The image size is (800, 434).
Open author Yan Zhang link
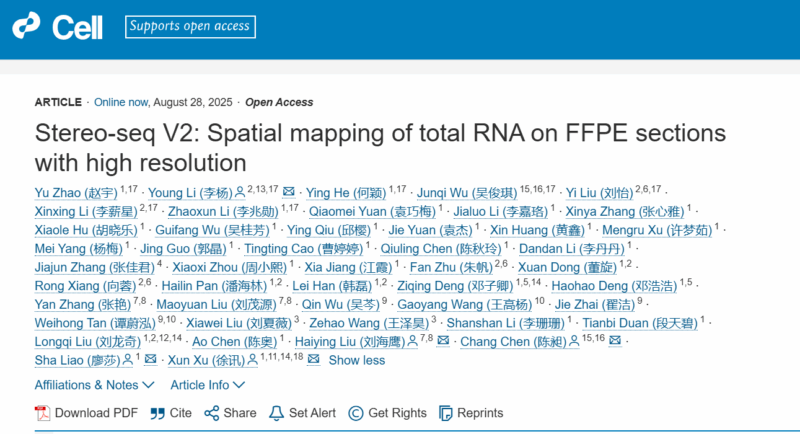(x=83, y=305)
